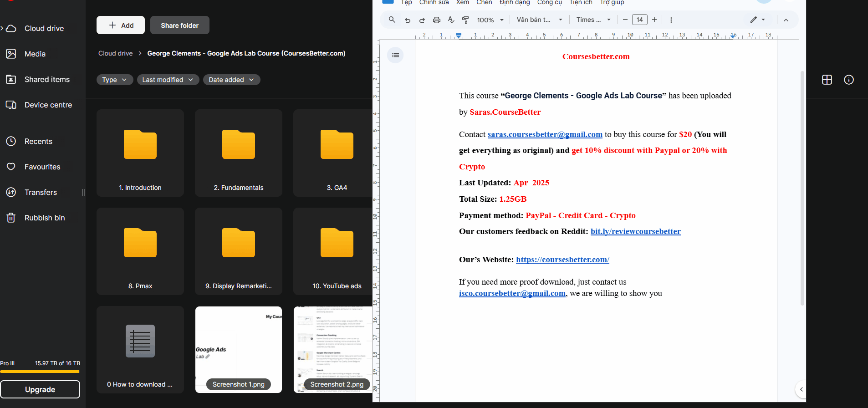Screen dimensions: 868x408
Task: Decrease font size with minus button
Action: 625,20
